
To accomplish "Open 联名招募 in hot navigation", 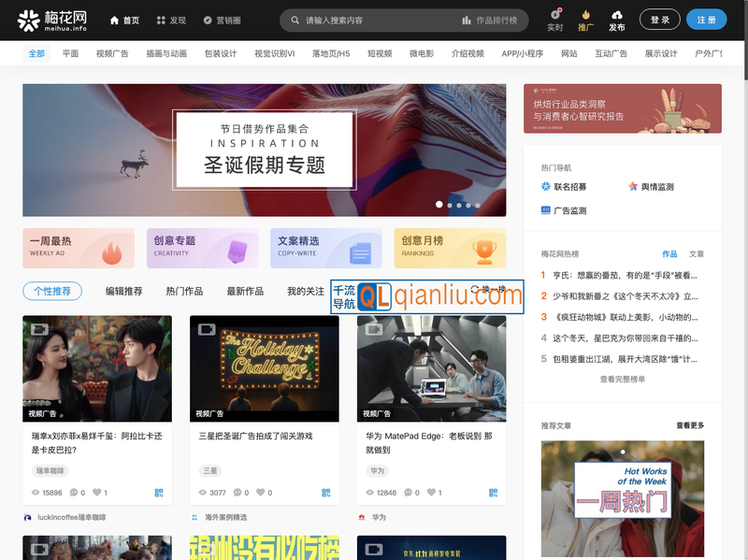I will pyautogui.click(x=547, y=187).
